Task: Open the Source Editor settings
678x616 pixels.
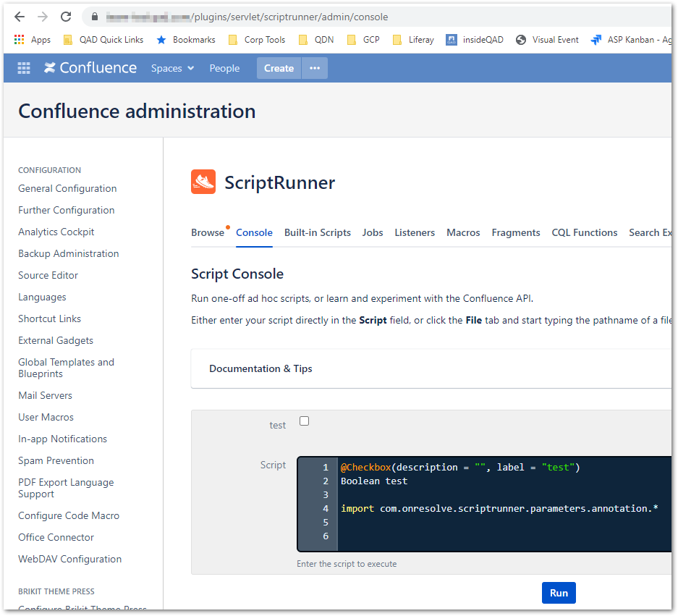Action: [x=48, y=275]
